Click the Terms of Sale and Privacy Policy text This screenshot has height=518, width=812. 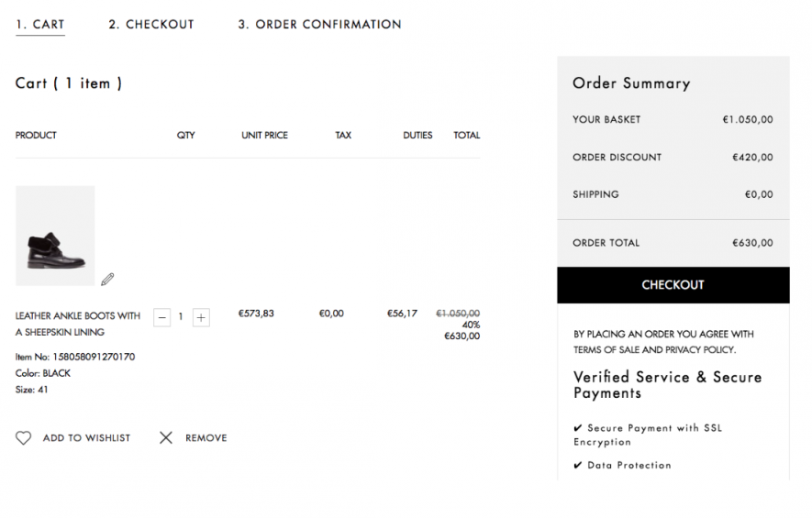pos(654,350)
